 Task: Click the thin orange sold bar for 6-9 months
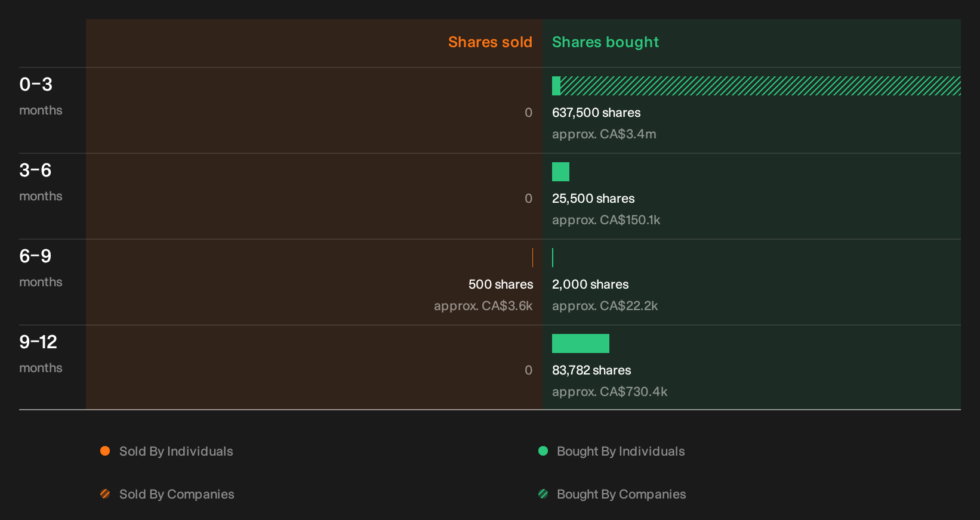tap(532, 258)
